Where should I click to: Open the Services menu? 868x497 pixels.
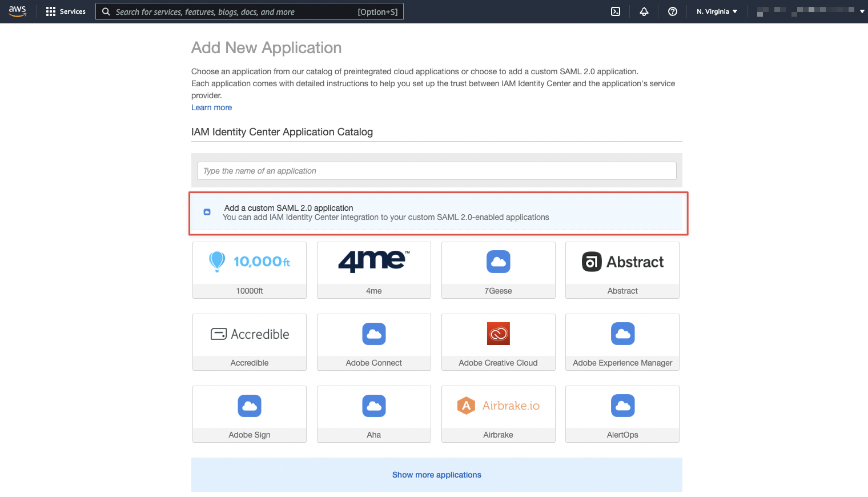coord(66,11)
